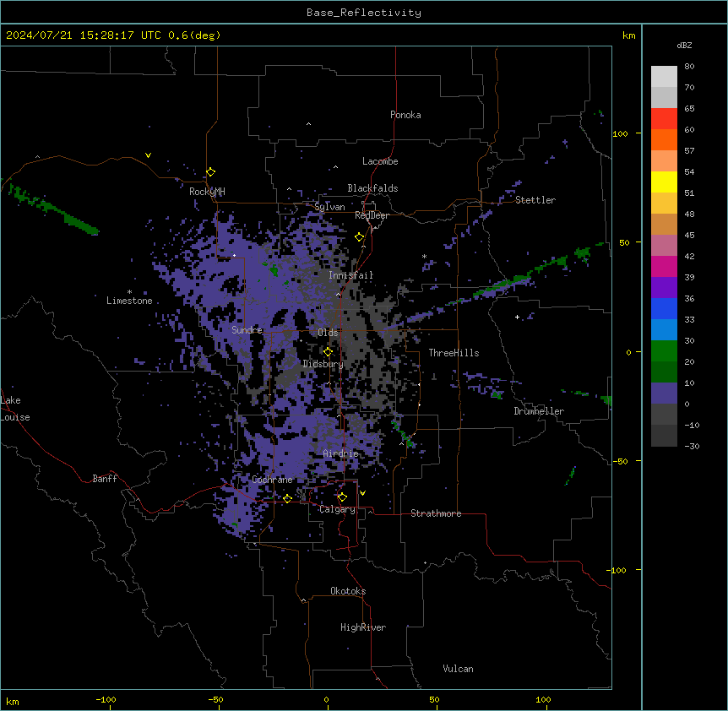Click the white plus marker northwest of Drumheller
The width and height of the screenshot is (728, 711).
click(517, 317)
